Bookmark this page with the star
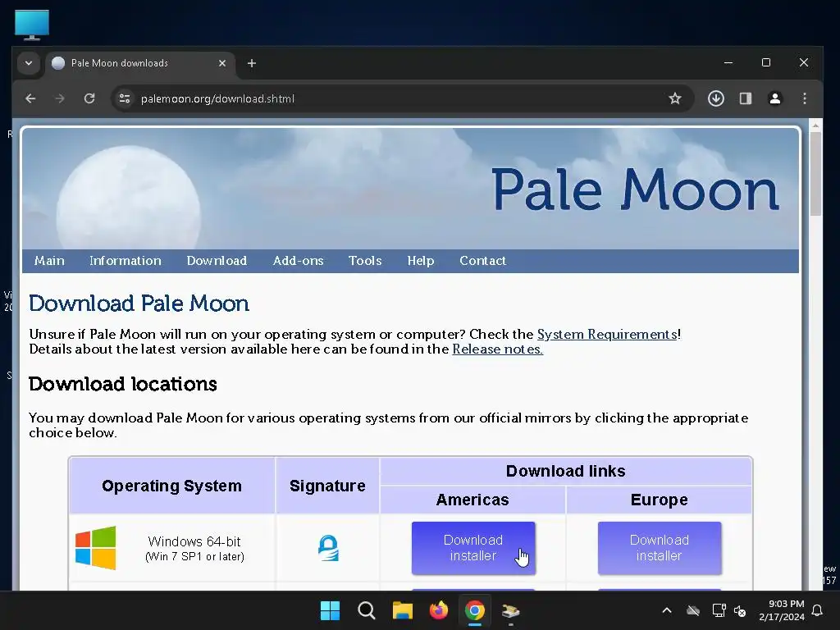This screenshot has width=840, height=630. coord(675,98)
